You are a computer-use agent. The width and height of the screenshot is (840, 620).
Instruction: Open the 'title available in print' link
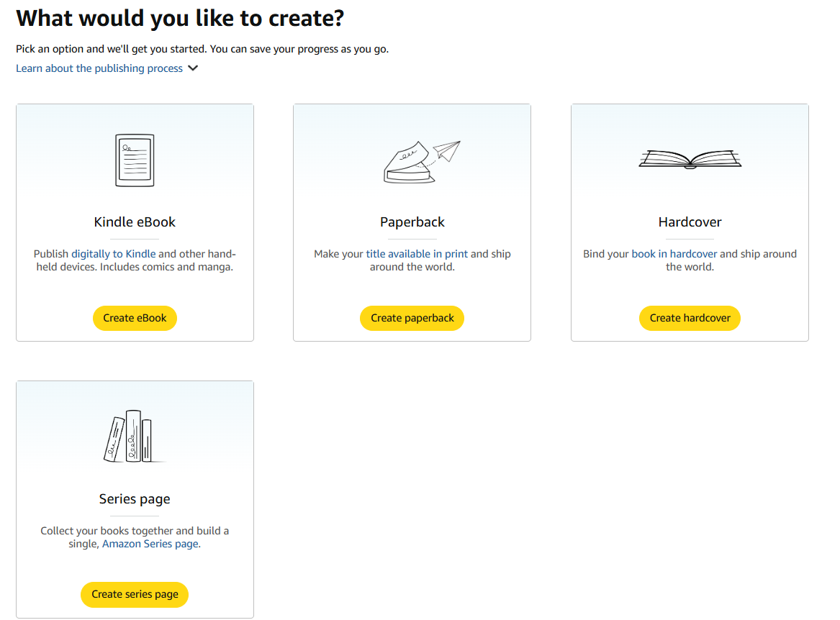tap(417, 254)
